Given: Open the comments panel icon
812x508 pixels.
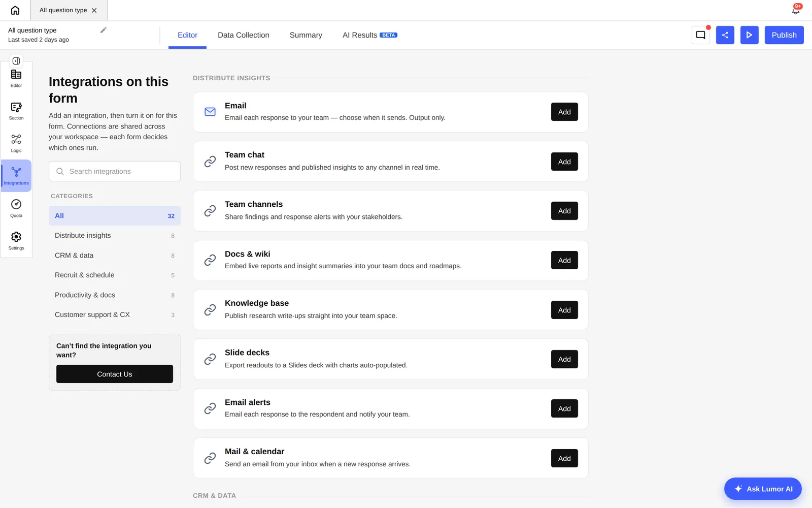Looking at the screenshot, I should tap(701, 35).
